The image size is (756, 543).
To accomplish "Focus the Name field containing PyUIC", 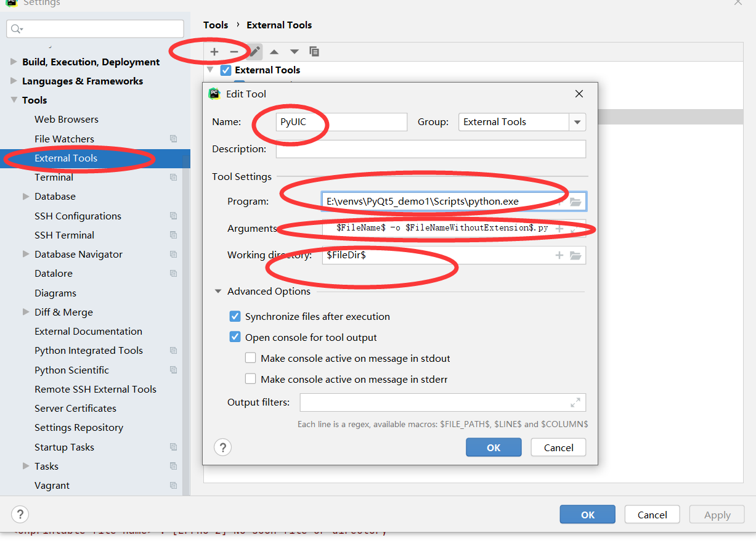I will point(341,122).
